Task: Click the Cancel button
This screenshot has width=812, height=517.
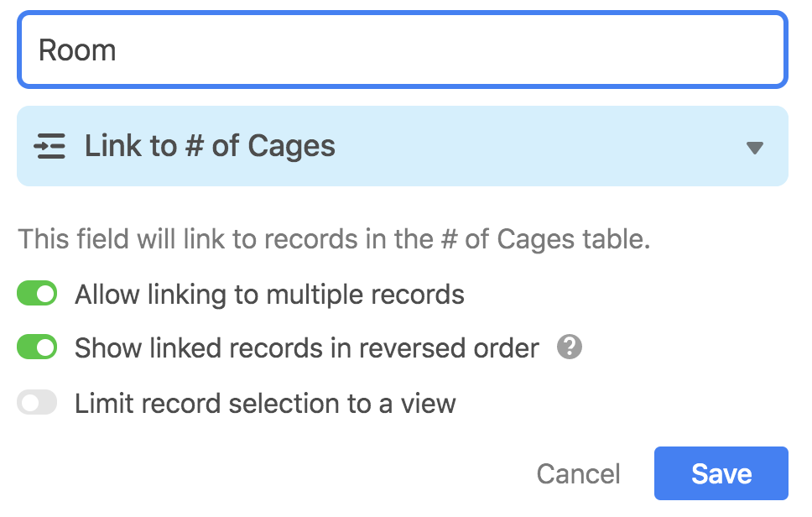Action: [578, 473]
